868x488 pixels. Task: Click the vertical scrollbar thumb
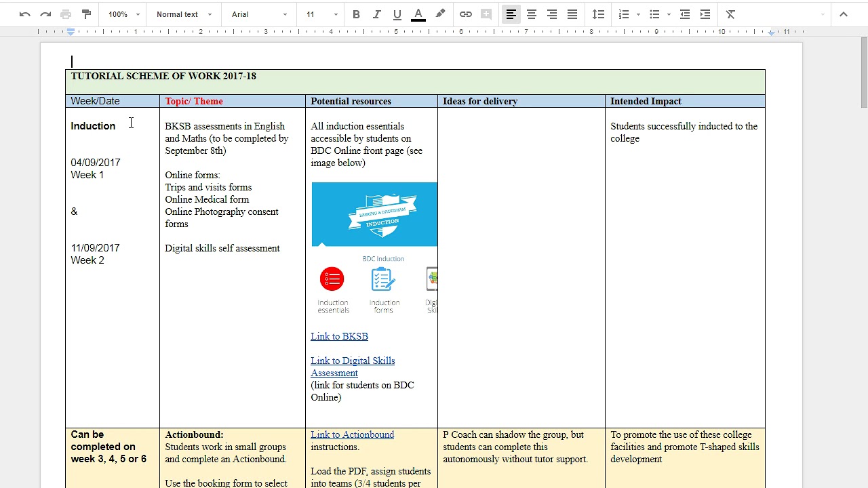pos(863,73)
